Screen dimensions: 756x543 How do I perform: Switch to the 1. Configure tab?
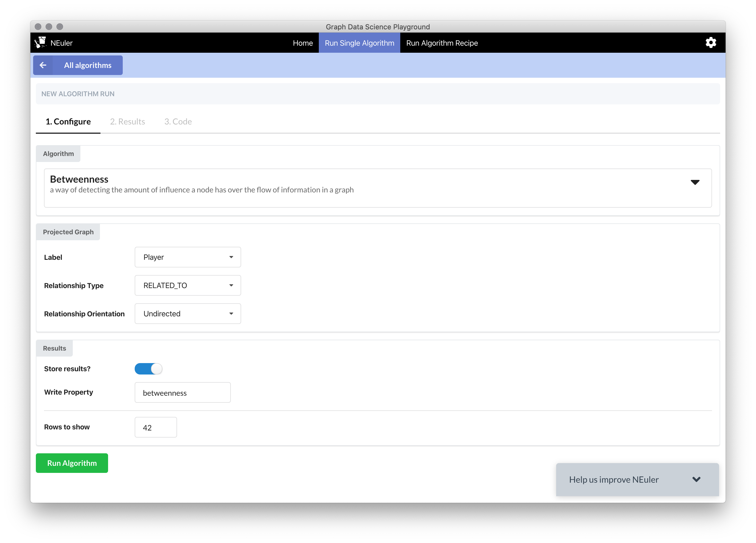coord(68,121)
